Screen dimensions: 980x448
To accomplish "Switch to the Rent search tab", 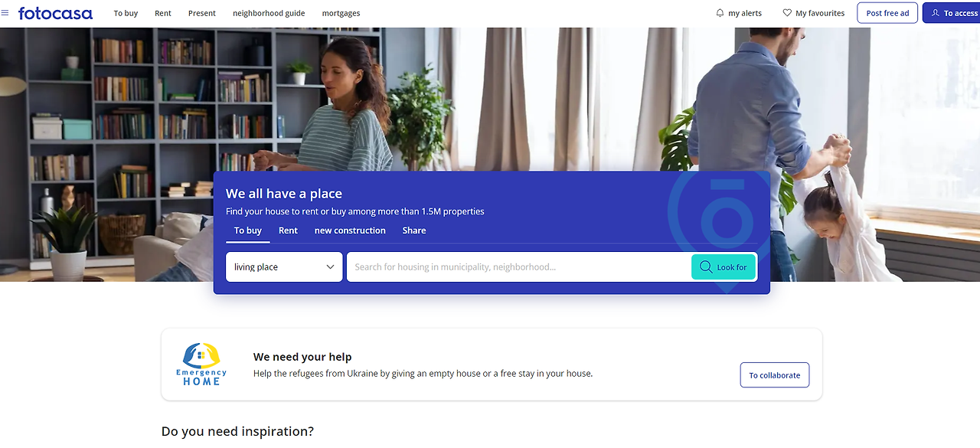I will 288,231.
